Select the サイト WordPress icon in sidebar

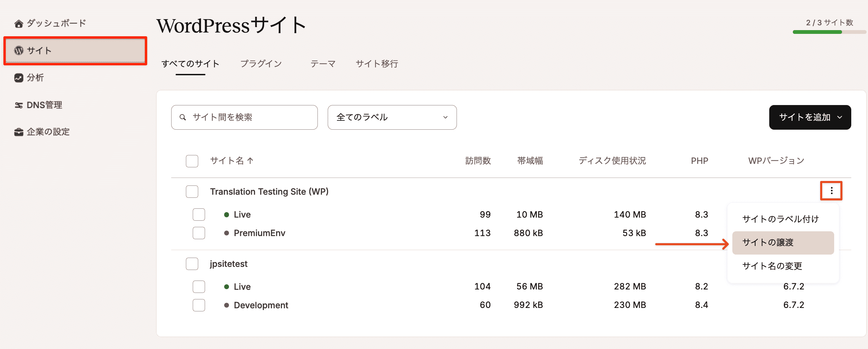coord(18,51)
